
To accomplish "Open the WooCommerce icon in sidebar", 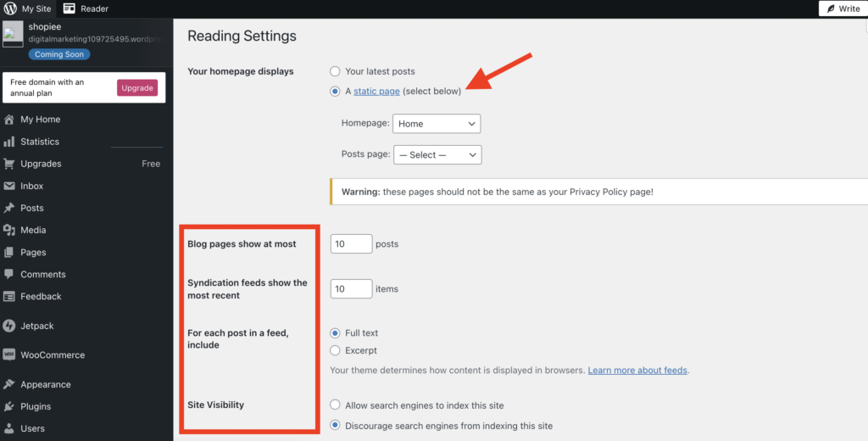I will tap(9, 355).
